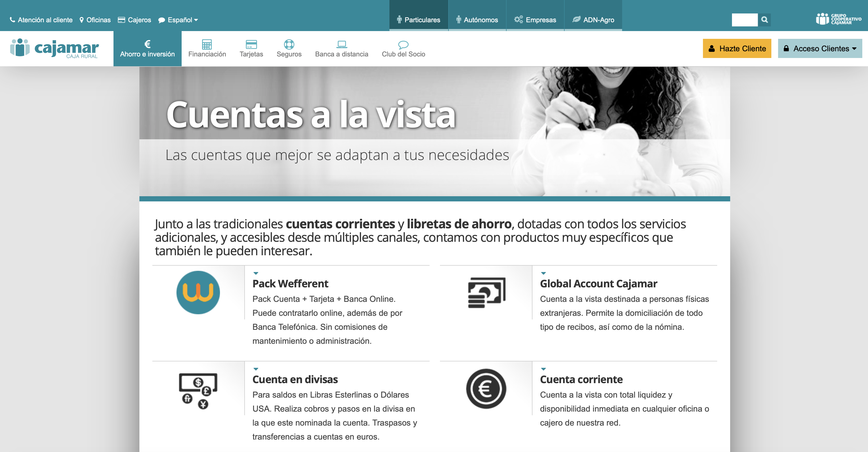
Task: Switch to the Empresas tab
Action: pos(535,16)
